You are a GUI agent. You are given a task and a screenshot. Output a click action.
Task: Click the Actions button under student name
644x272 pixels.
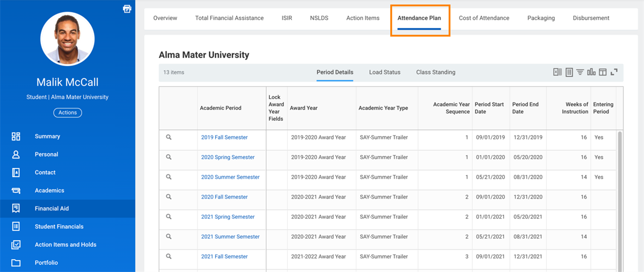[x=68, y=113]
